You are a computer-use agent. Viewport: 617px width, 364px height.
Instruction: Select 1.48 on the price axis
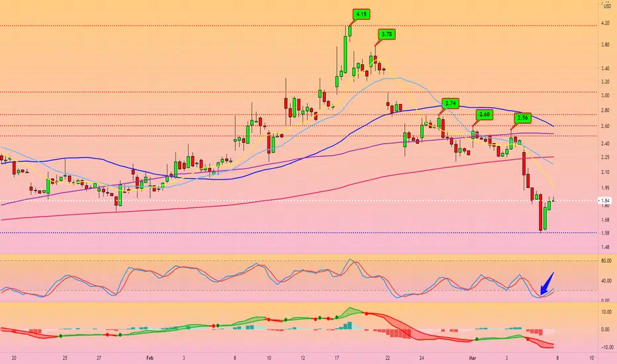tap(605, 248)
